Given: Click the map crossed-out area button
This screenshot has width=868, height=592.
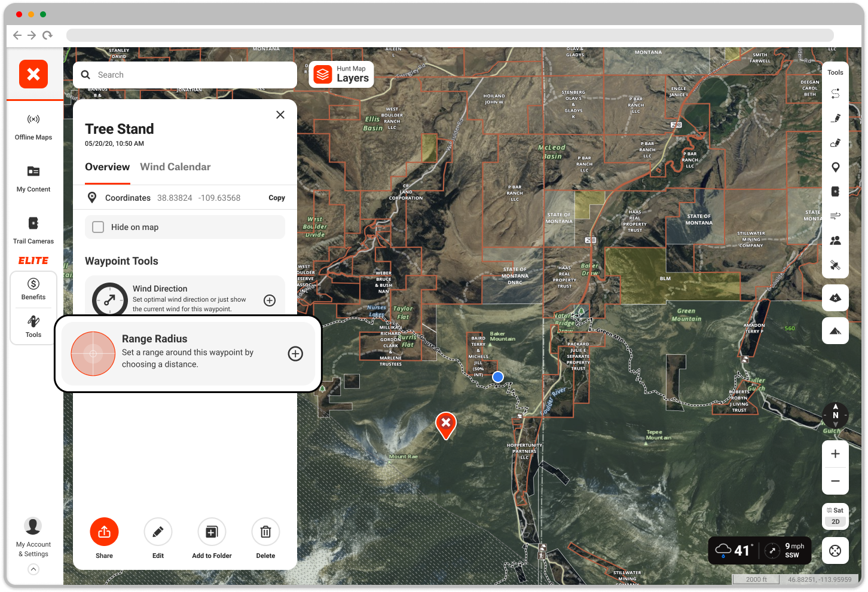Looking at the screenshot, I should (836, 297).
